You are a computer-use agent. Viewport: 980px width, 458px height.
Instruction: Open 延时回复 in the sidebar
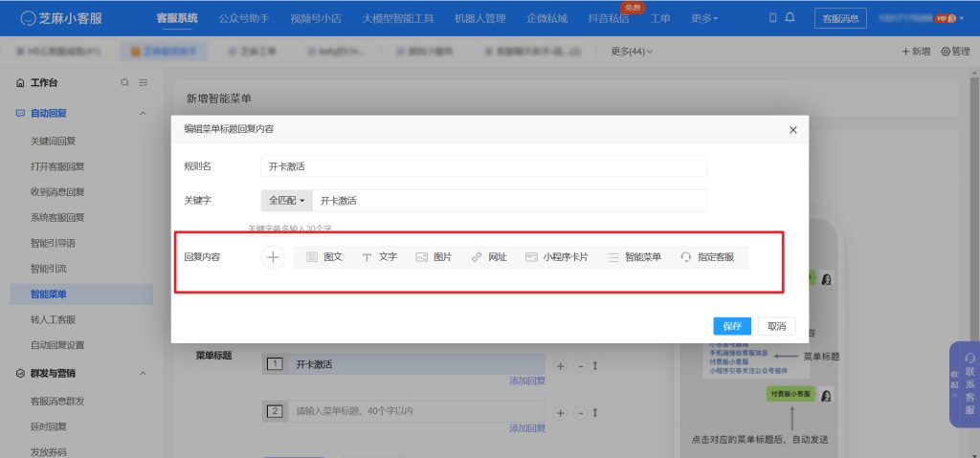click(49, 426)
